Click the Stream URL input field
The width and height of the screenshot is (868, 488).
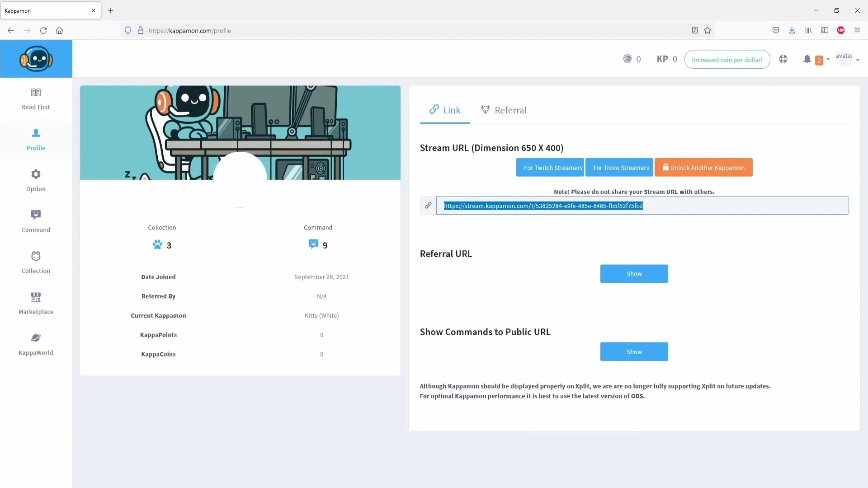click(x=642, y=206)
